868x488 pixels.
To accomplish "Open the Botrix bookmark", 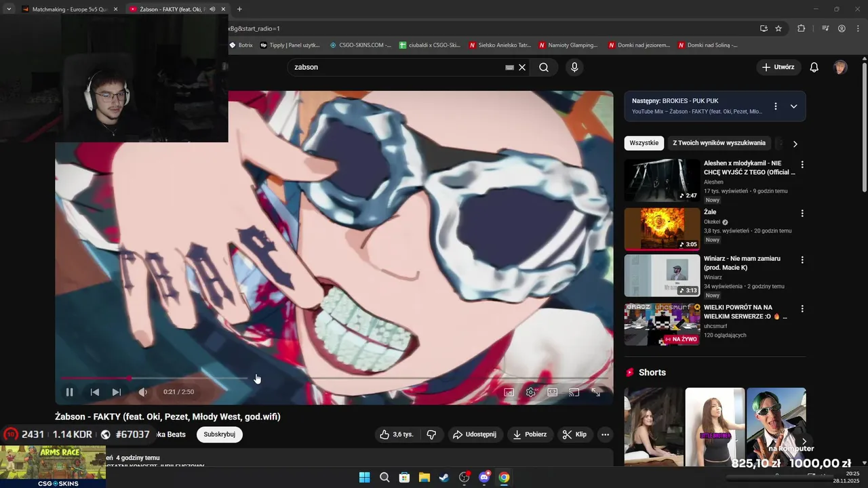I will pyautogui.click(x=241, y=45).
